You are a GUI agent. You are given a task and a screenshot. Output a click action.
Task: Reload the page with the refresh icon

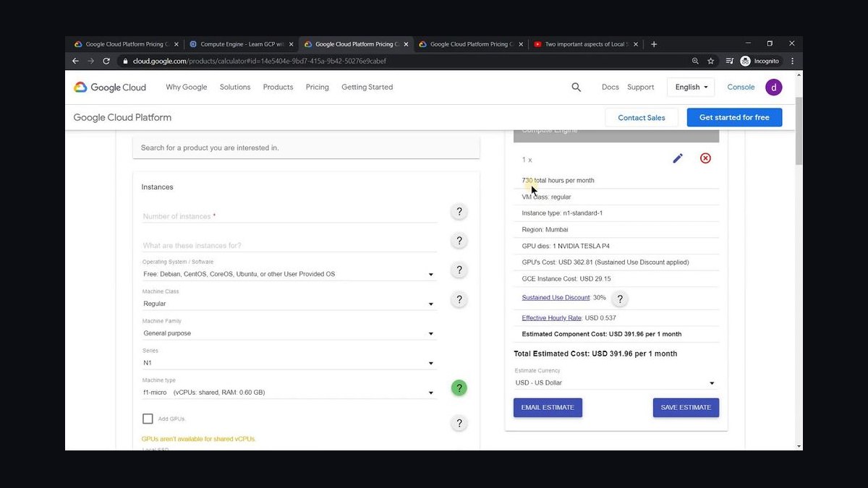click(x=106, y=61)
